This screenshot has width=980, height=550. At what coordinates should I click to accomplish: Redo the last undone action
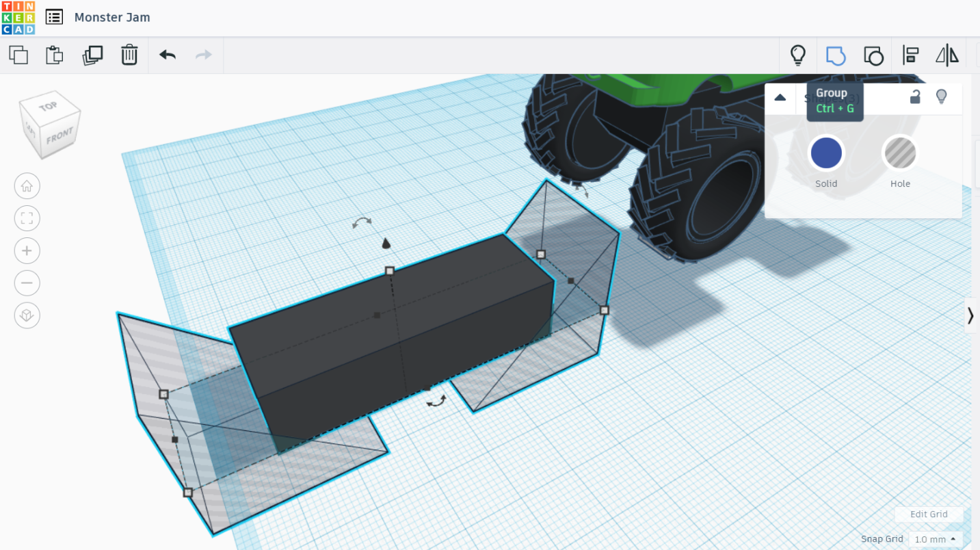[x=204, y=55]
